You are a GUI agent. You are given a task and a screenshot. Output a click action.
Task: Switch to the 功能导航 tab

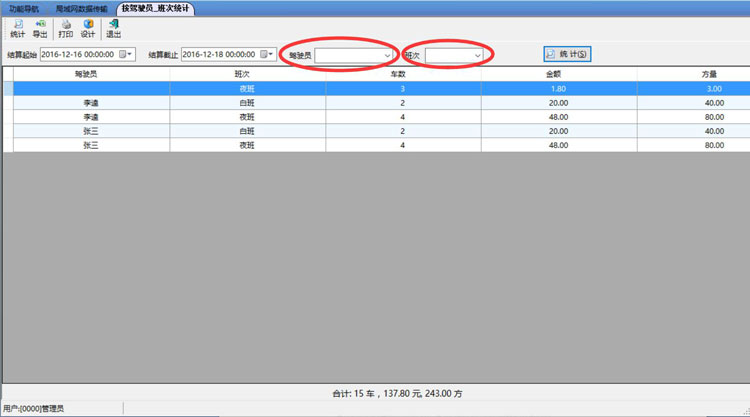24,8
